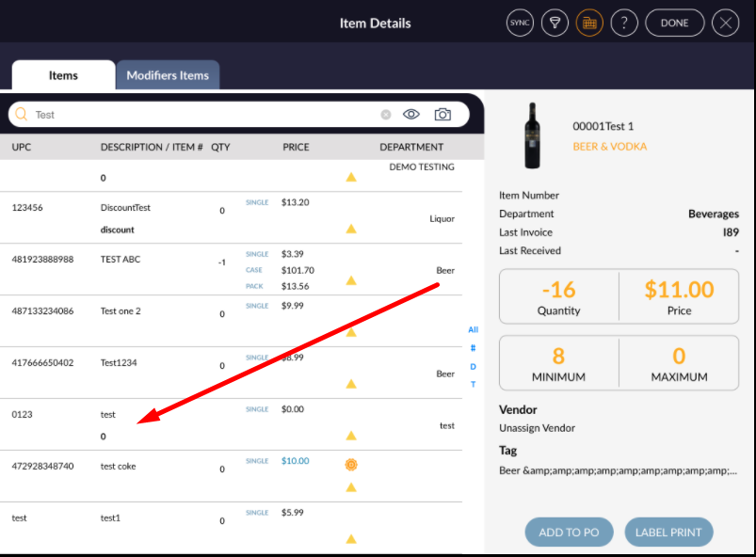
Task: Select the Items tab
Action: tap(63, 75)
